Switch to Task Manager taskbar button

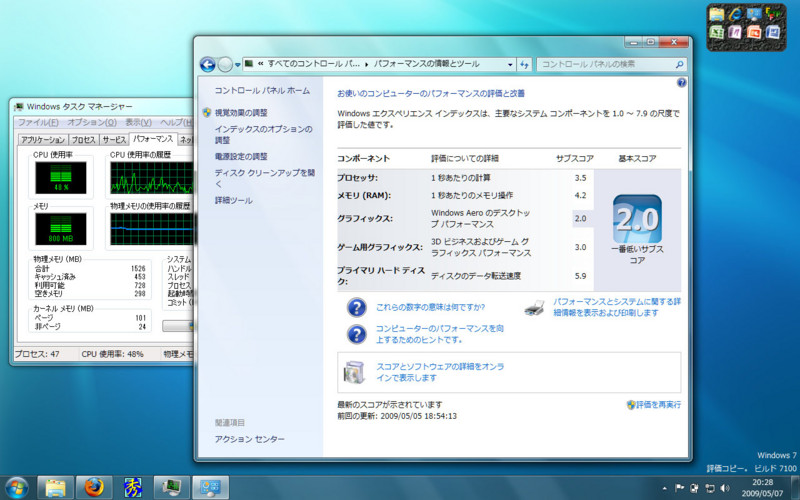pos(171,488)
